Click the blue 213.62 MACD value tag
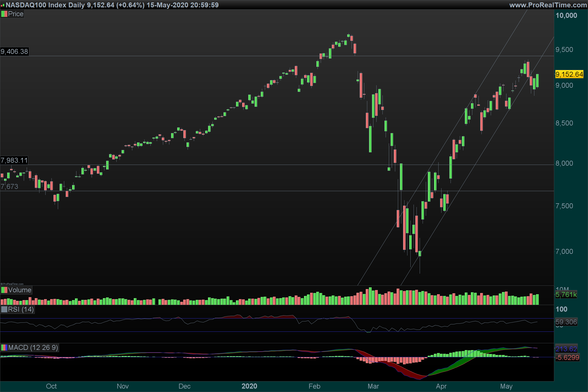Screen dimensions: 588x392 coord(566,349)
